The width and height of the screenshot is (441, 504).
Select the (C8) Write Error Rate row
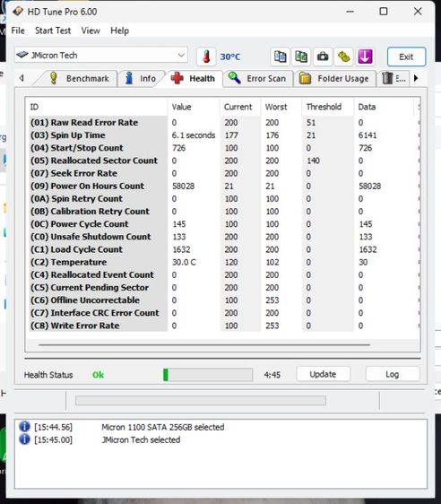[223, 326]
